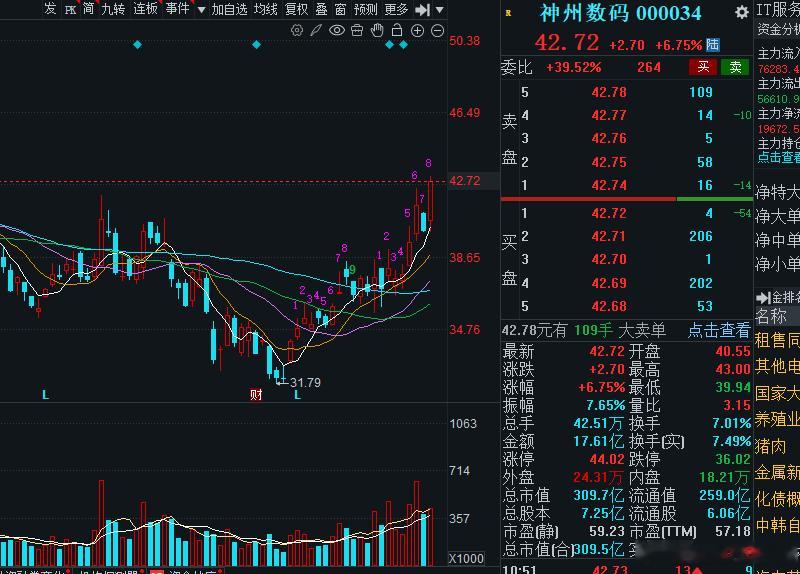This screenshot has width=800, height=574.
Task: Toggle the 连板 indicator
Action: 145,9
